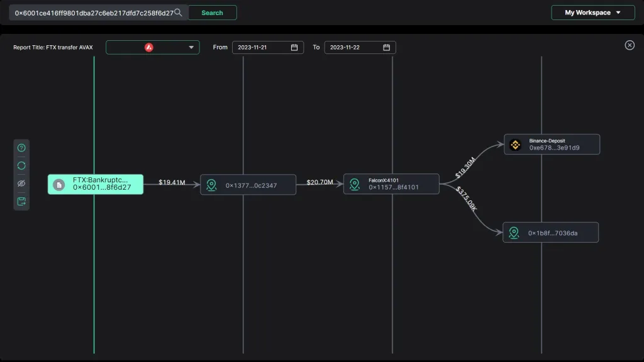Click the refresh icon on the left toolbar
The width and height of the screenshot is (644, 362).
21,165
